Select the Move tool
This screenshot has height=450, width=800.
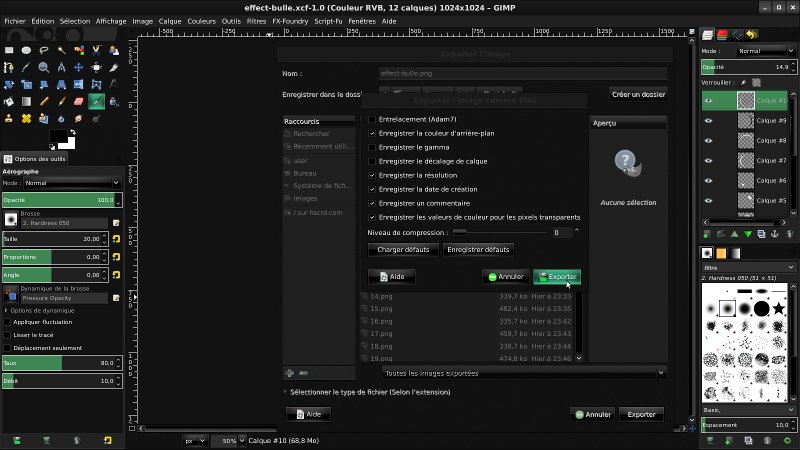pyautogui.click(x=79, y=67)
